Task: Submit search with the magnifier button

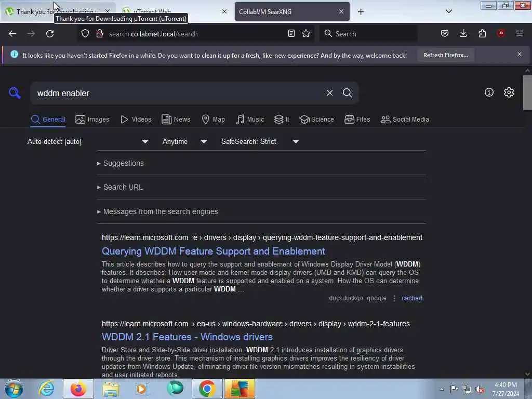Action: (x=347, y=93)
